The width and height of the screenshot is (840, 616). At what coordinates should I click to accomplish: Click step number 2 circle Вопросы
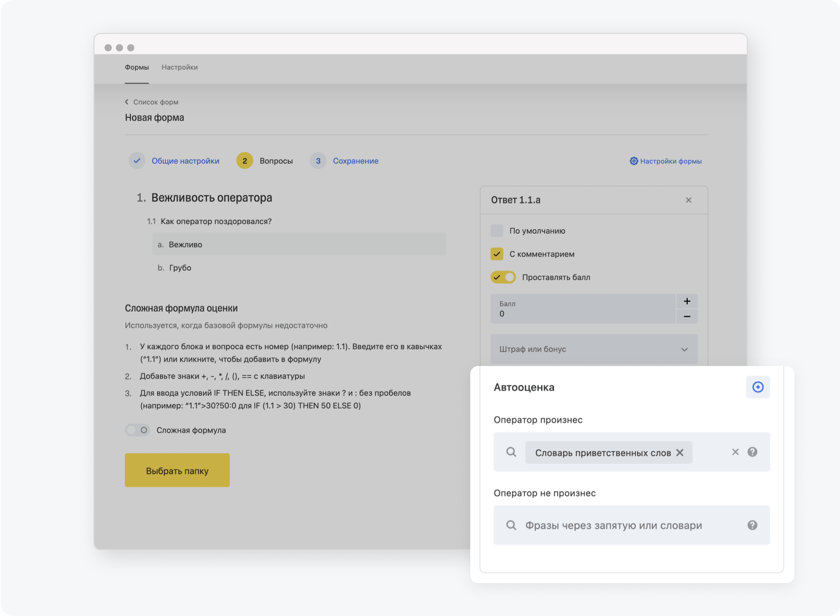point(244,161)
